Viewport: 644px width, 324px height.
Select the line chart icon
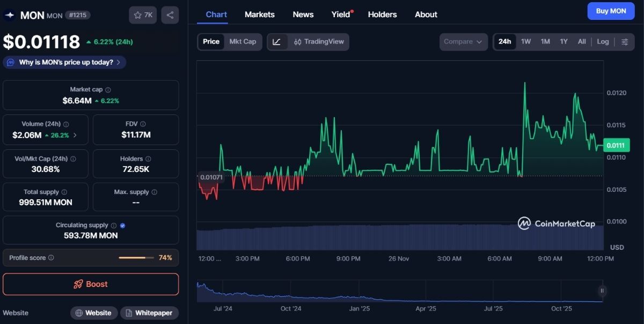[x=276, y=42]
